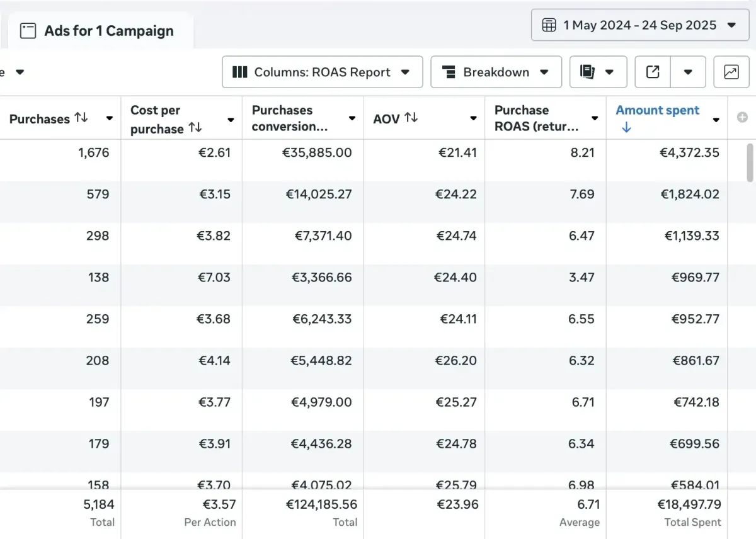Click the export share icon button
This screenshot has width=756, height=539.
[x=653, y=72]
